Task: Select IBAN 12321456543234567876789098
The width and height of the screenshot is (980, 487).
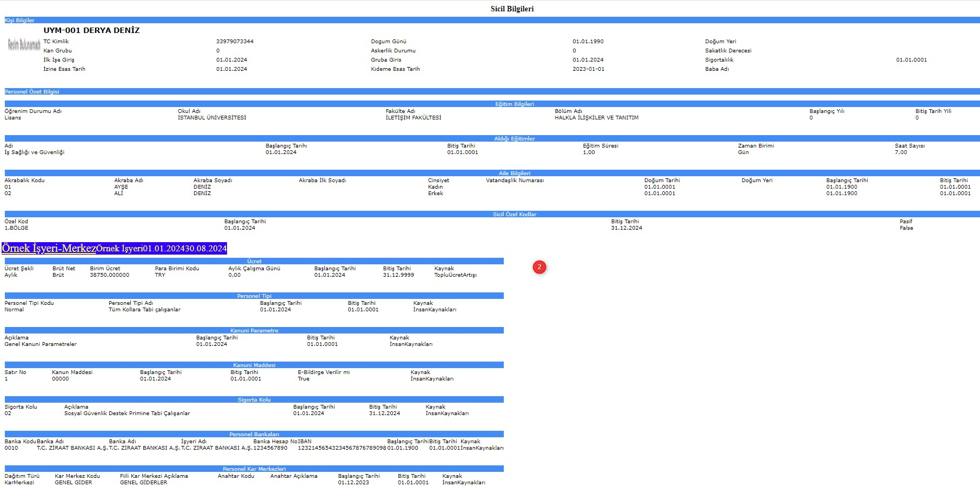Action: coord(342,448)
